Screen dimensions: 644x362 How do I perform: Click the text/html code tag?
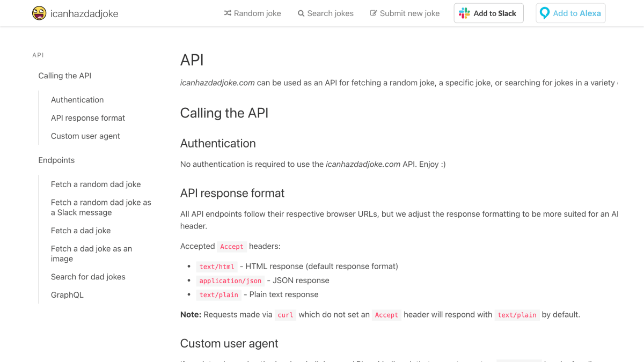click(x=217, y=267)
